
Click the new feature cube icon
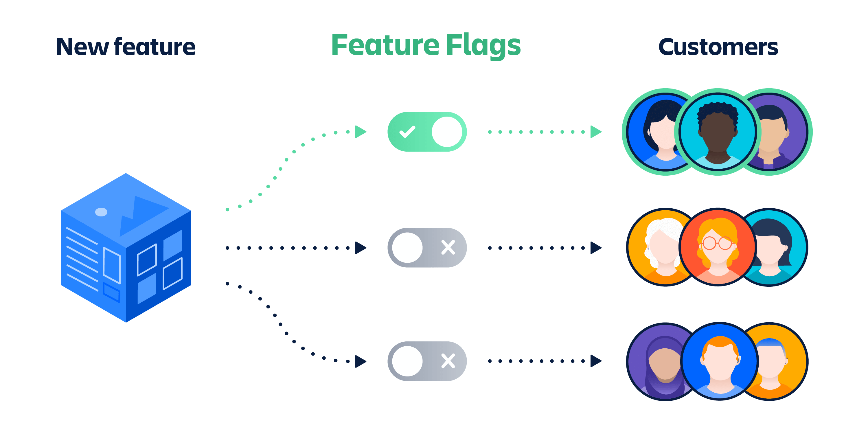click(108, 238)
